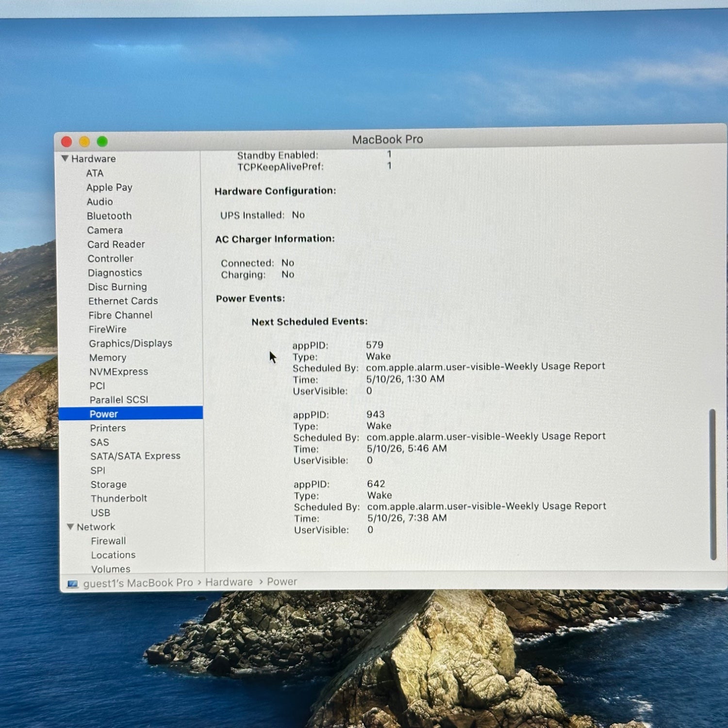Show the Storage information

pyautogui.click(x=109, y=484)
